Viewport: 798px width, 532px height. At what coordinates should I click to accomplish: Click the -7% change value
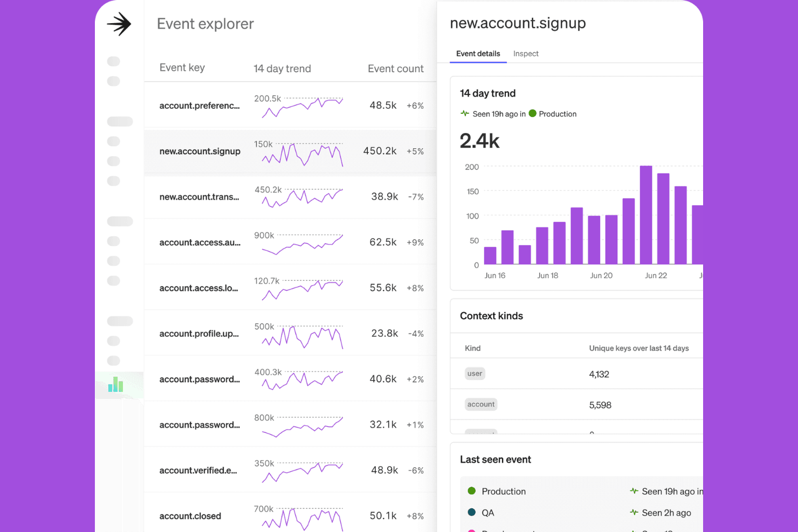pos(416,197)
